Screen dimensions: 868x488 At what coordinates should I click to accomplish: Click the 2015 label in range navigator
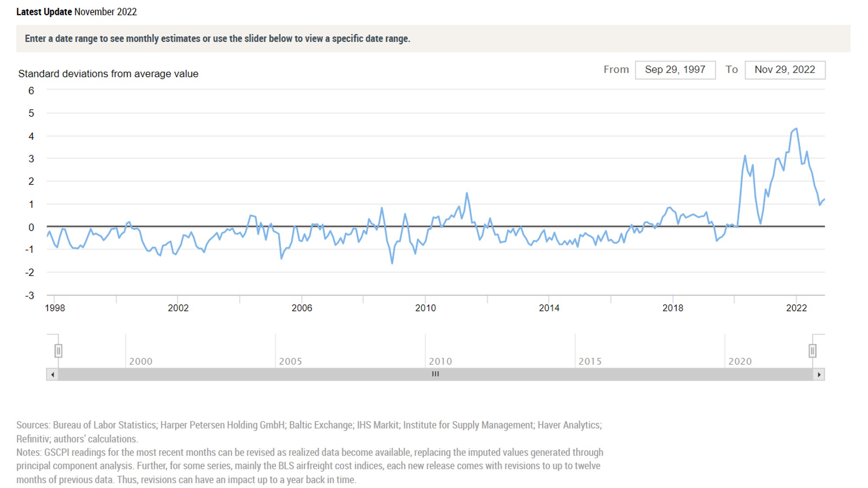pos(590,361)
